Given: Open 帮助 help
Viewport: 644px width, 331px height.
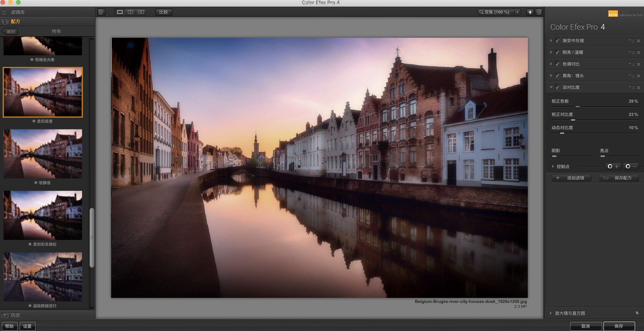Looking at the screenshot, I should coord(10,326).
